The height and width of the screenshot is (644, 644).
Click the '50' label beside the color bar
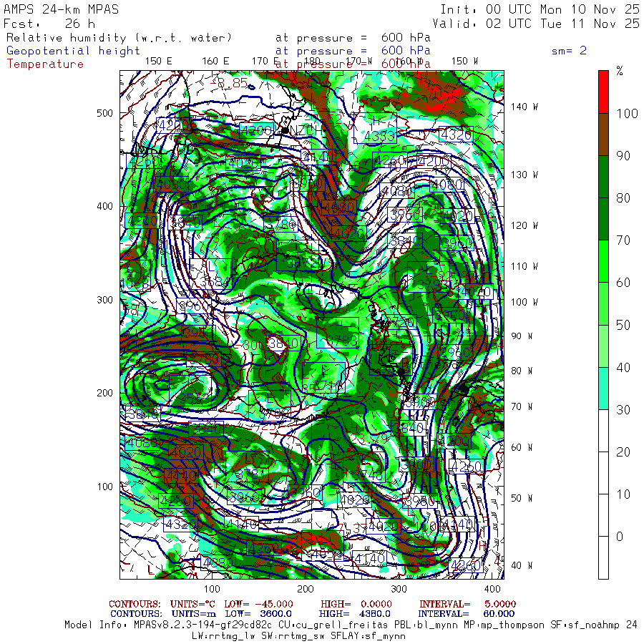point(623,325)
